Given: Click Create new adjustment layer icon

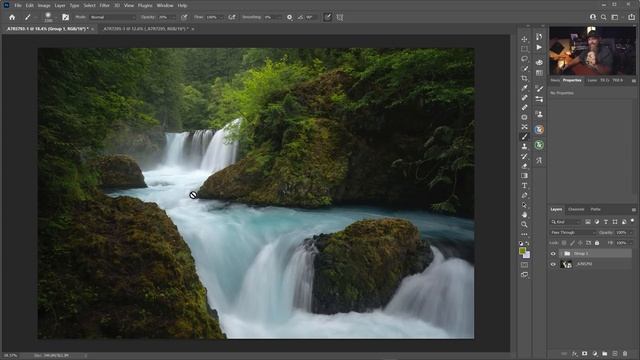Looking at the screenshot, I should pos(595,353).
